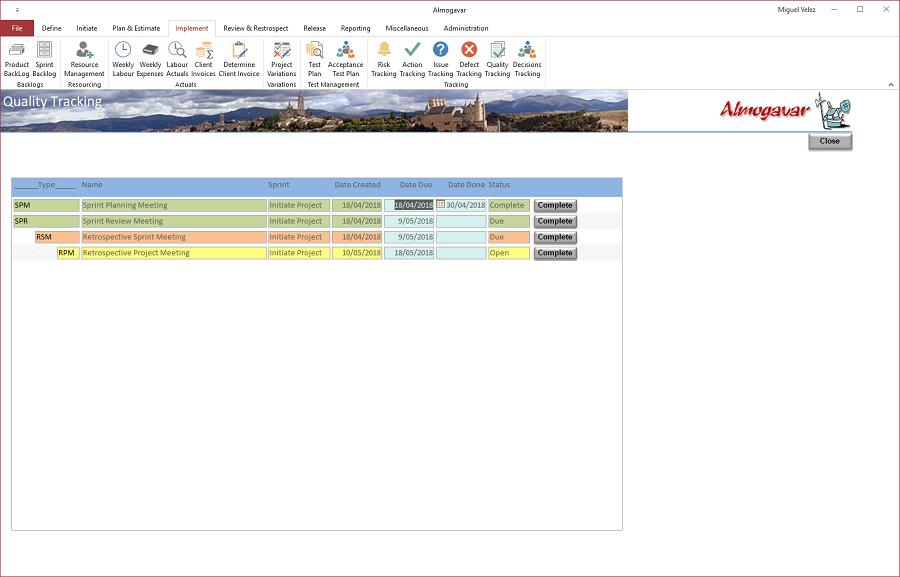This screenshot has height=577, width=900.
Task: Select the SPR type cell
Action: coord(46,221)
